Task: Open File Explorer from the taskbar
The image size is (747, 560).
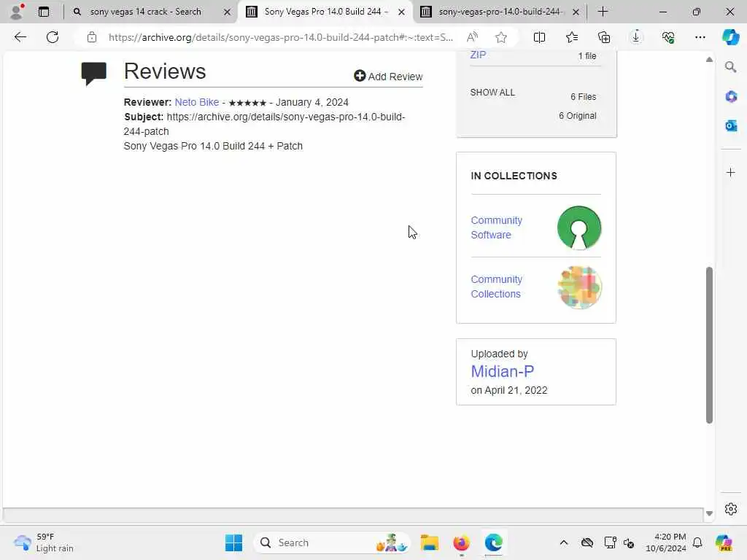Action: 429,542
